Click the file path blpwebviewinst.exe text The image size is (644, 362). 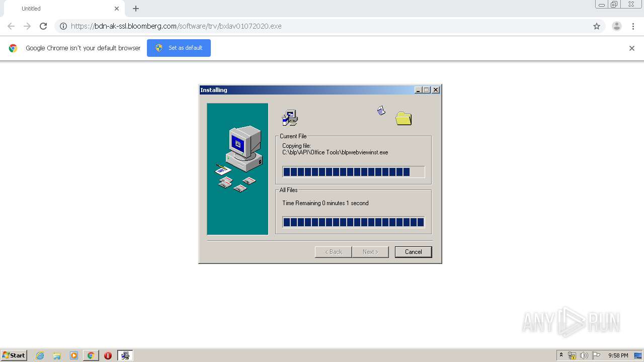[335, 152]
